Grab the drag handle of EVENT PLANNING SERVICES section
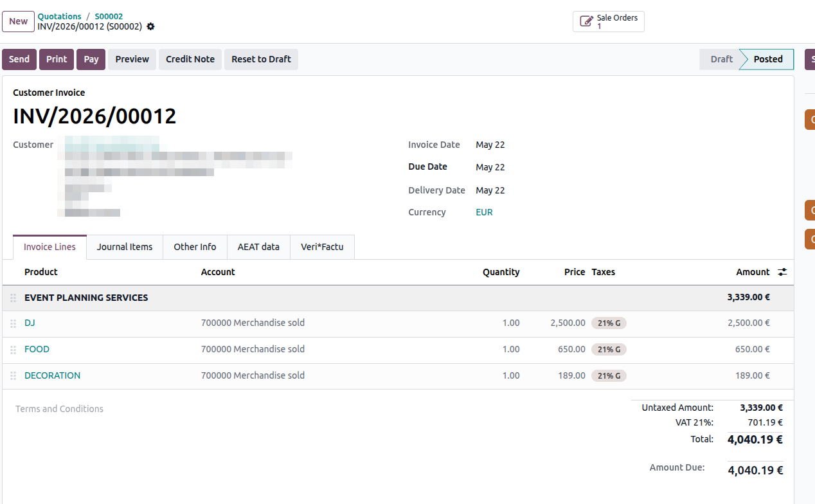Screen dimensions: 815x504 pos(13,298)
